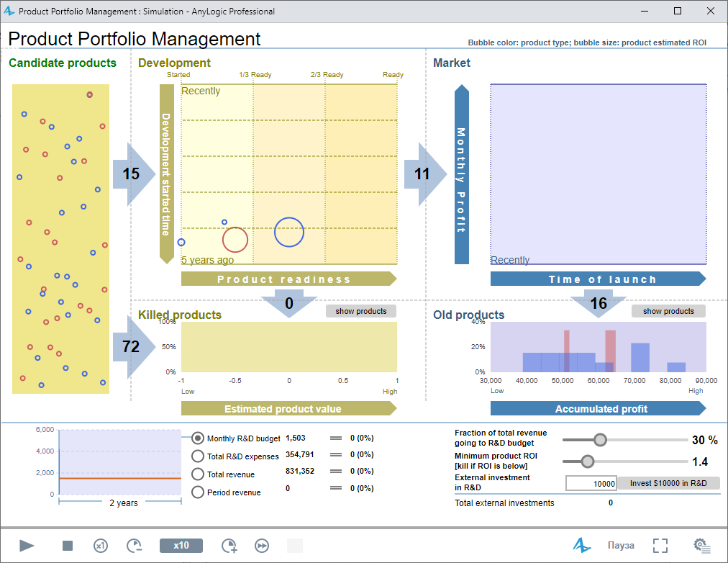Show old products list
The height and width of the screenshot is (563, 728).
click(668, 311)
